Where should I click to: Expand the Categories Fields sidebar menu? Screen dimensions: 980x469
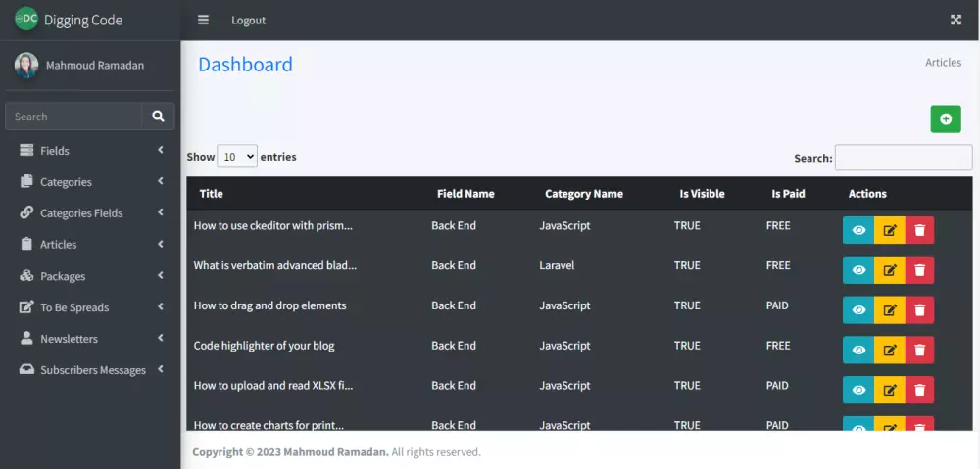pos(89,213)
